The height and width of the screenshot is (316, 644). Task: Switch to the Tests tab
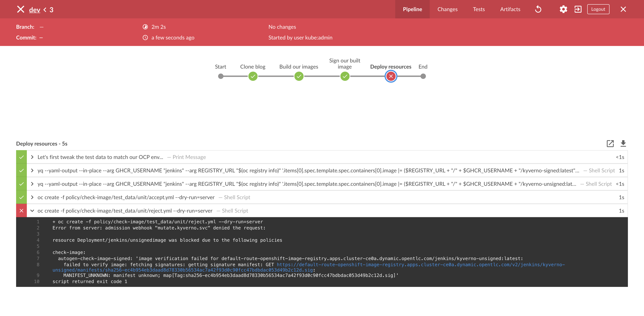pos(479,9)
